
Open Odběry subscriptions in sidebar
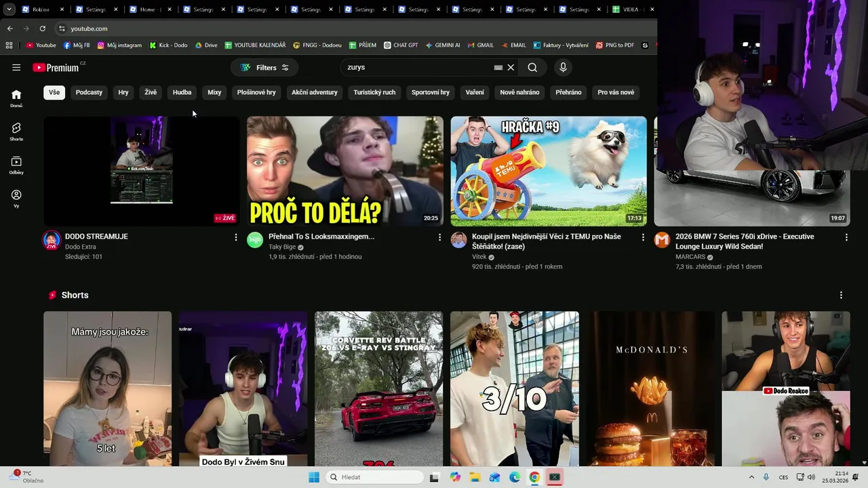coord(16,165)
